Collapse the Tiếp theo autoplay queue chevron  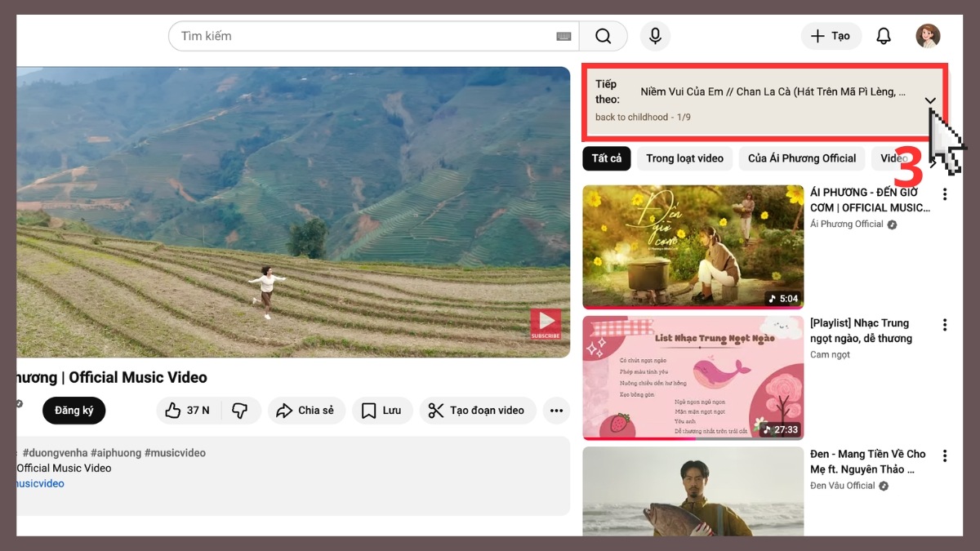coord(930,100)
